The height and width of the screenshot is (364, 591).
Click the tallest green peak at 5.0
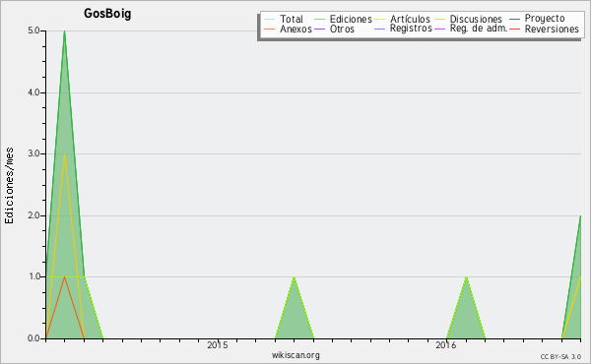click(x=64, y=31)
